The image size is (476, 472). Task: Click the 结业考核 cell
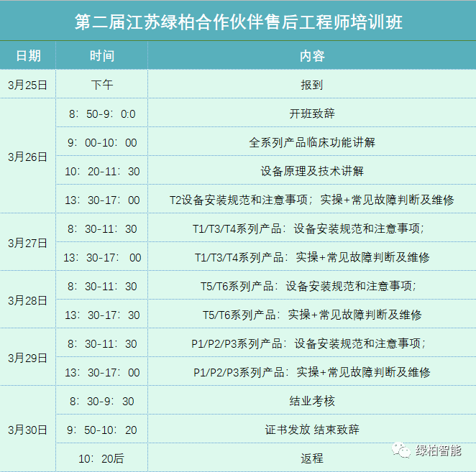click(311, 401)
